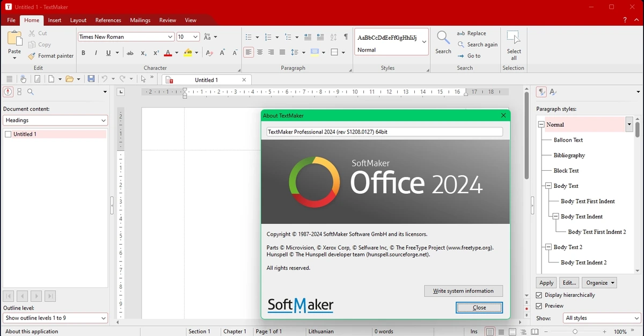This screenshot has width=644, height=336.
Task: Uncheck Display hierarchically
Action: (x=539, y=295)
